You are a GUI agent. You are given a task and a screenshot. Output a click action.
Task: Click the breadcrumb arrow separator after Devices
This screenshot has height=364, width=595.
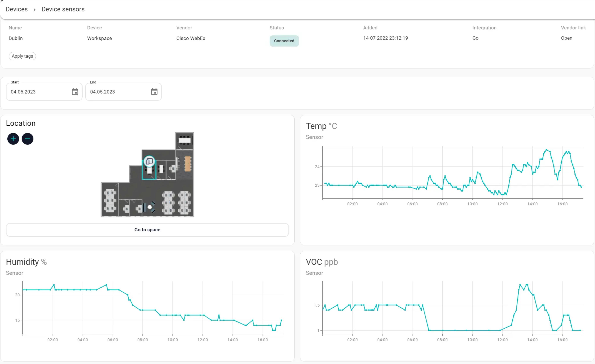click(35, 10)
